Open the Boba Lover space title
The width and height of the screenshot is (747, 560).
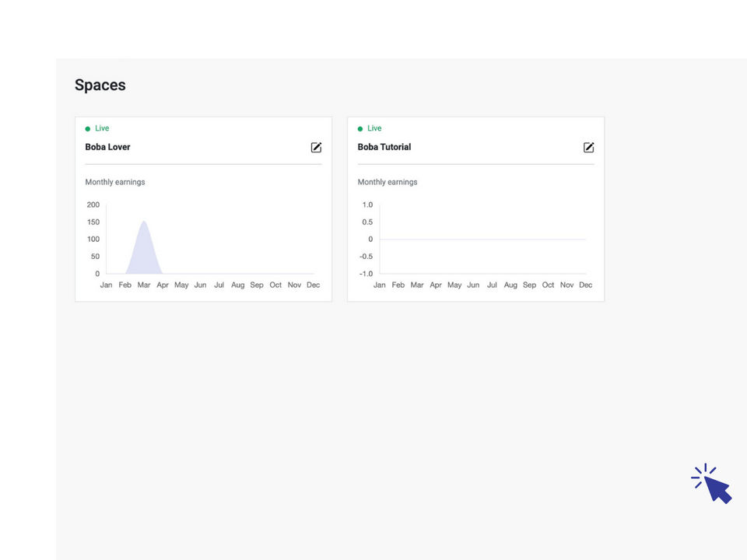[107, 147]
